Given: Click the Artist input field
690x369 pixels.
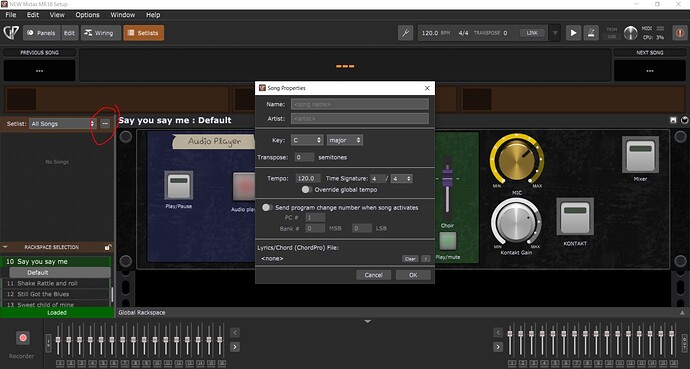Looking at the screenshot, I should click(360, 118).
